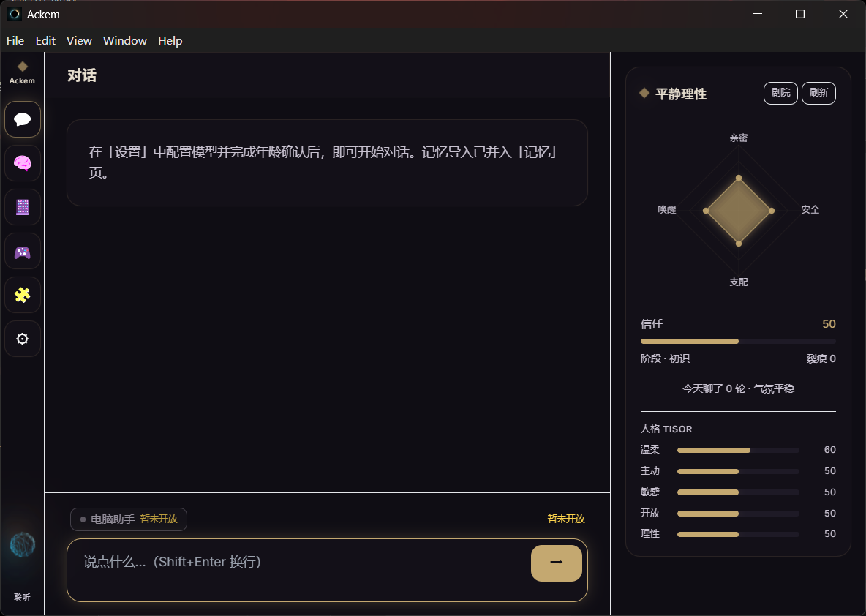Viewport: 866px width, 616px height.
Task: Open the View menu
Action: (79, 40)
